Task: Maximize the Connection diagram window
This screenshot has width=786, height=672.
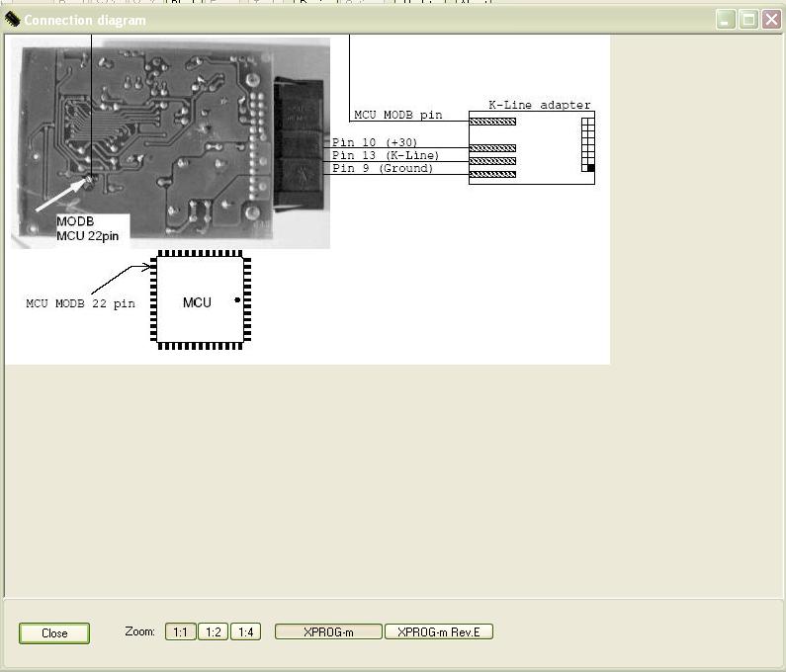Action: coord(748,20)
